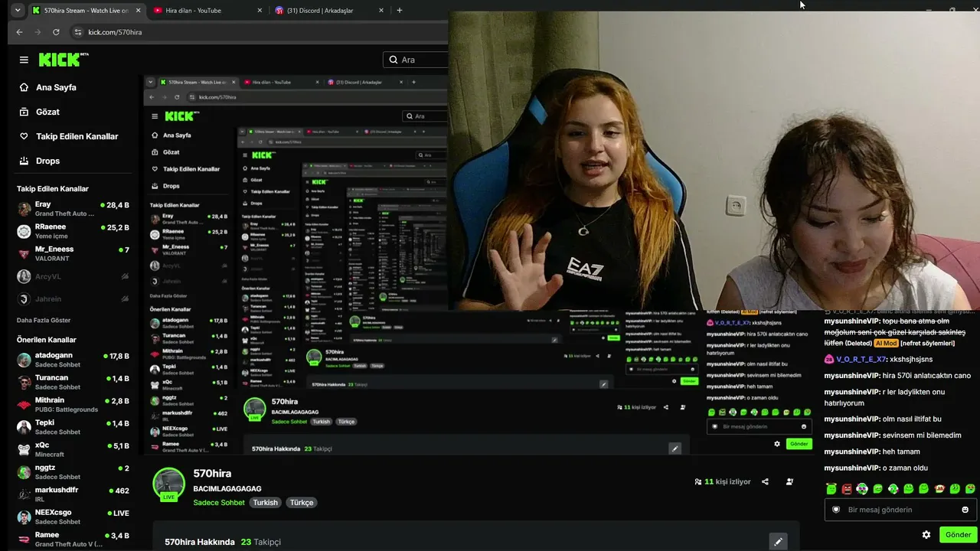Open RRaenee's channel avatar
980x551 pixels.
point(24,231)
